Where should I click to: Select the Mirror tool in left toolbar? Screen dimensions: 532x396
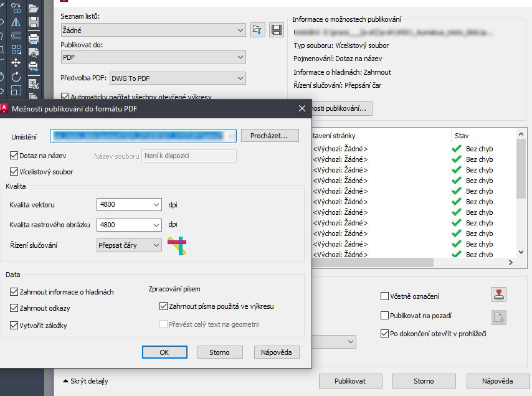16,22
